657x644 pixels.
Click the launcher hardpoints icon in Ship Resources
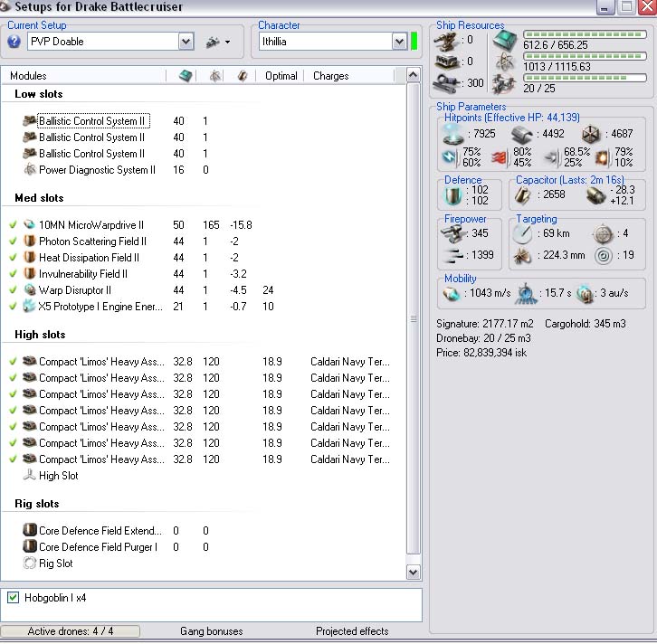[x=447, y=62]
